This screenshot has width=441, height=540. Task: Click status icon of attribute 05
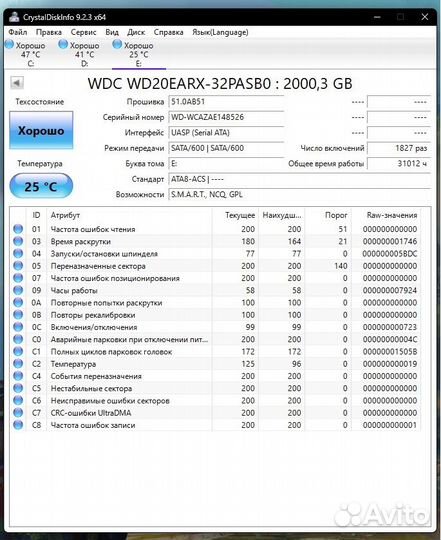pos(18,266)
